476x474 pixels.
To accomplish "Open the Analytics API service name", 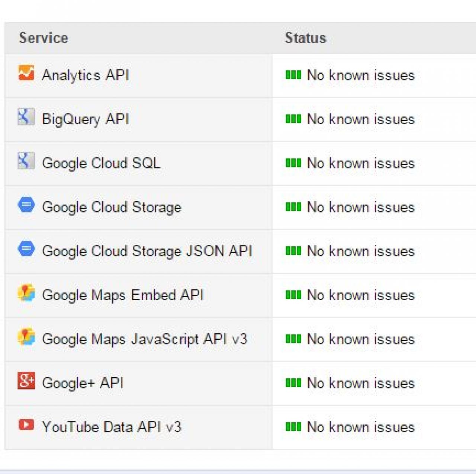I will click(x=85, y=75).
